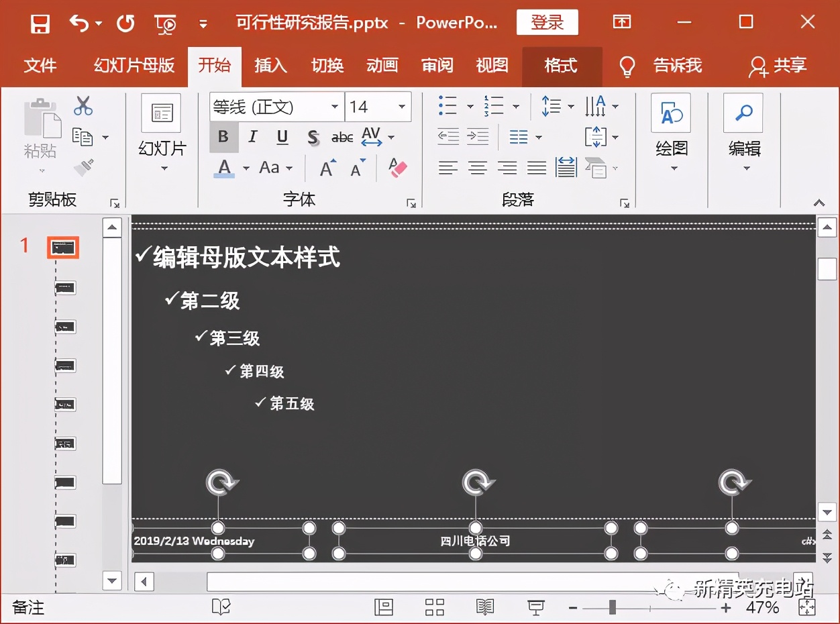Open the 幻灯片母版 ribbon tab

(132, 66)
